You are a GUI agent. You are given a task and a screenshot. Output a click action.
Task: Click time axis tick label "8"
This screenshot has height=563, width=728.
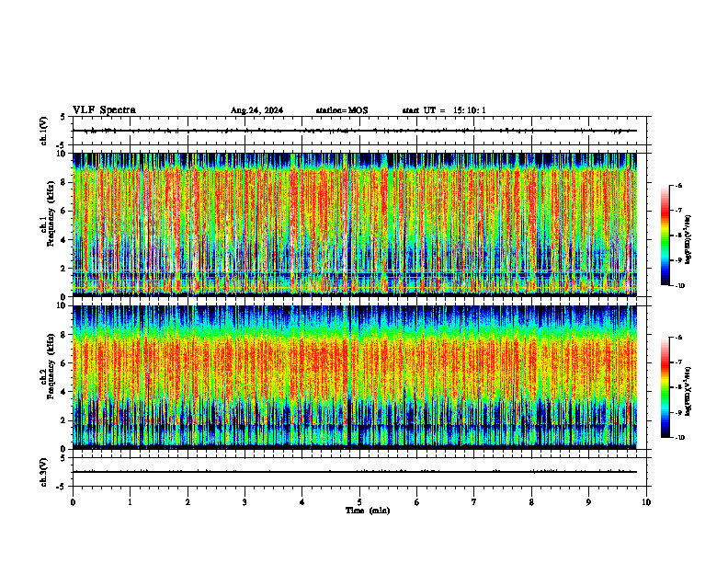pos(531,502)
